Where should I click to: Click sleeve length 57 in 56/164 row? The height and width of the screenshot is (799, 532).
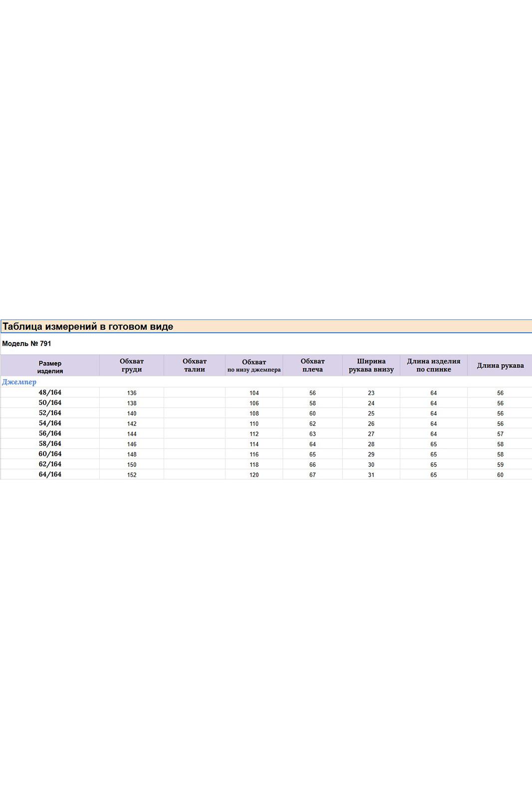coord(500,434)
